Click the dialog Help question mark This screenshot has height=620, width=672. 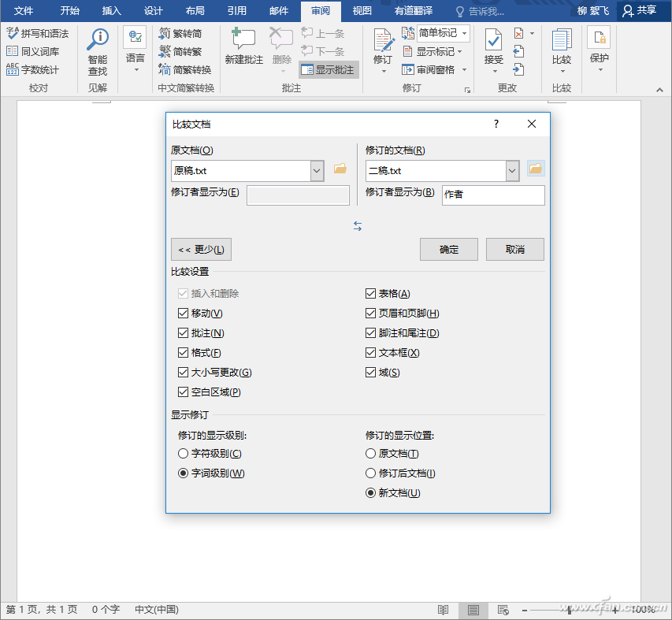coord(496,124)
